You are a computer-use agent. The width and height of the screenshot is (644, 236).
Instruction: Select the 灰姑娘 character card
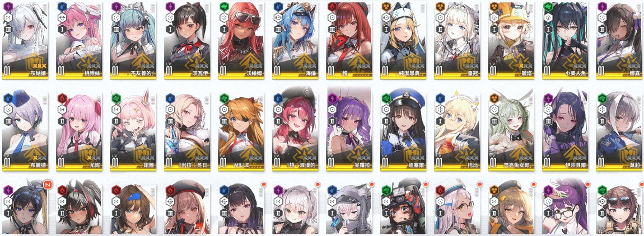25,40
